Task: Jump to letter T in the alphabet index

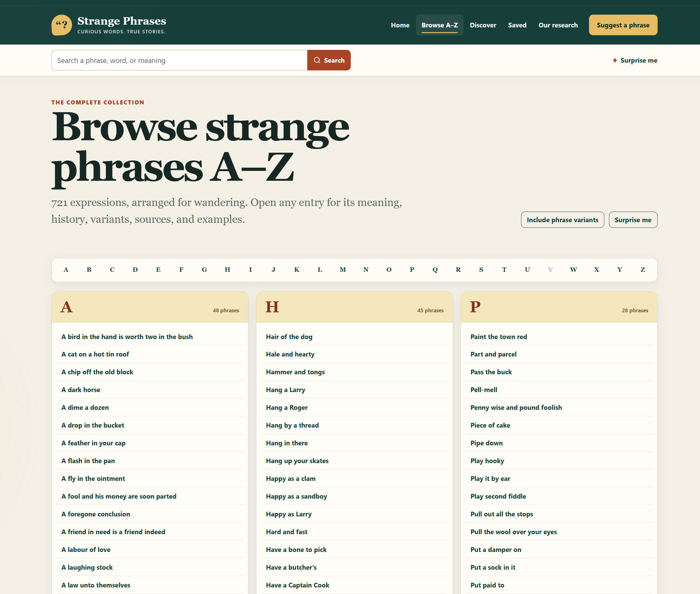Action: tap(504, 270)
